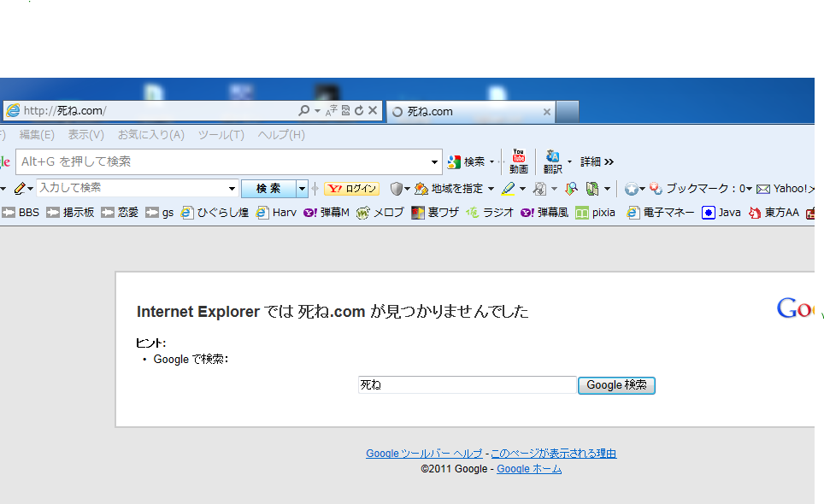Click the Yahoo! mail envelope icon
This screenshot has width=824, height=504.
(763, 189)
